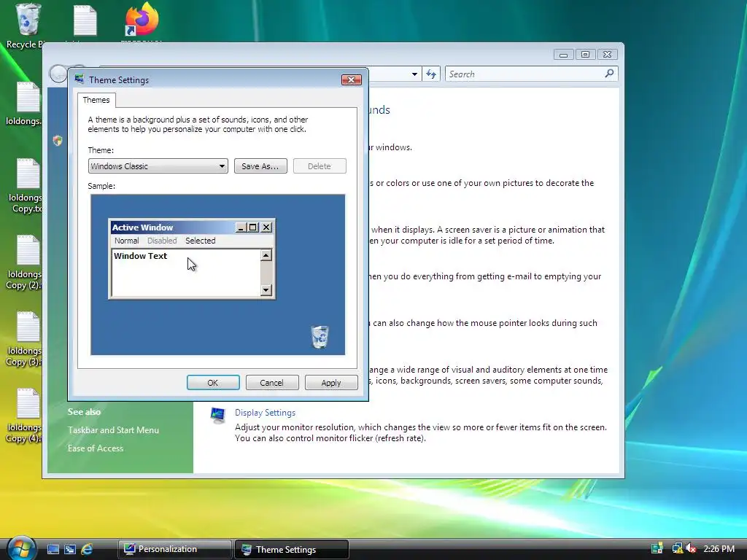Select the loldongs text file icon
The image size is (747, 560).
pyautogui.click(x=28, y=97)
